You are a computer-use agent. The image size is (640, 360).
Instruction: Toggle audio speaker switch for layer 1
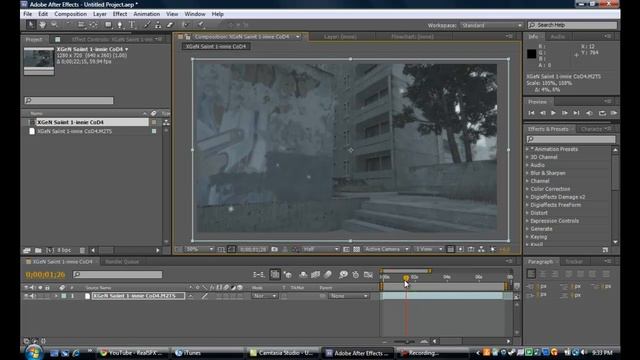pyautogui.click(x=32, y=296)
